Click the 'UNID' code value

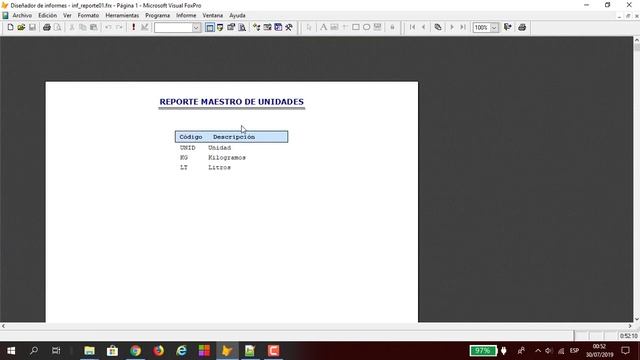187,148
